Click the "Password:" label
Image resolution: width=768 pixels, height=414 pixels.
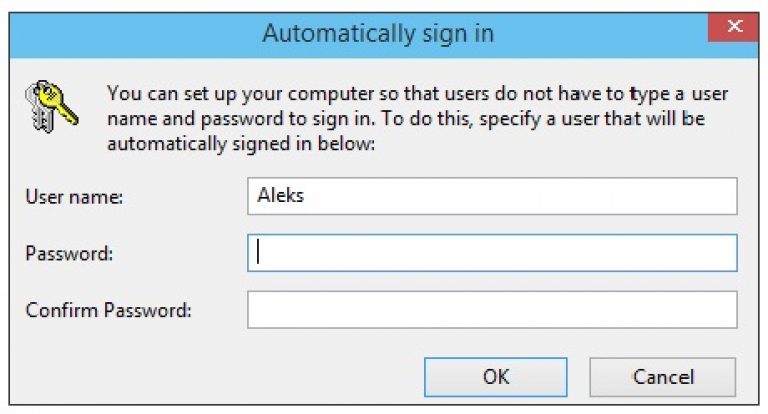(69, 253)
